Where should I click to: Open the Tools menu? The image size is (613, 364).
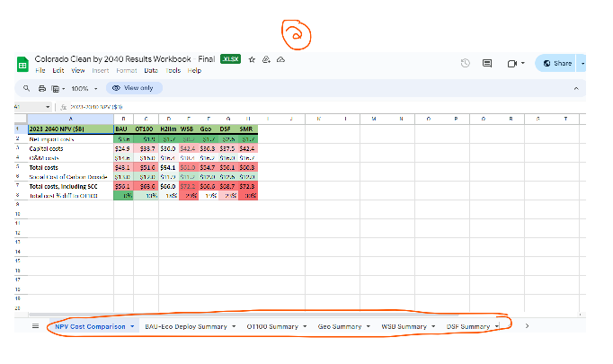[173, 71]
